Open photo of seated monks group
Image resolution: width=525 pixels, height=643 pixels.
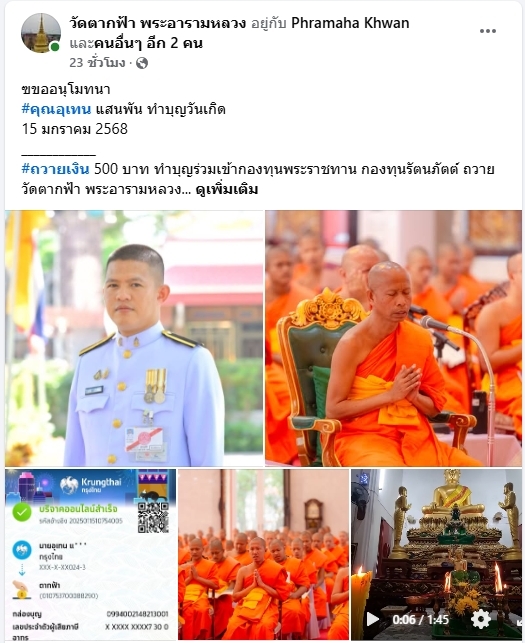pos(264,554)
